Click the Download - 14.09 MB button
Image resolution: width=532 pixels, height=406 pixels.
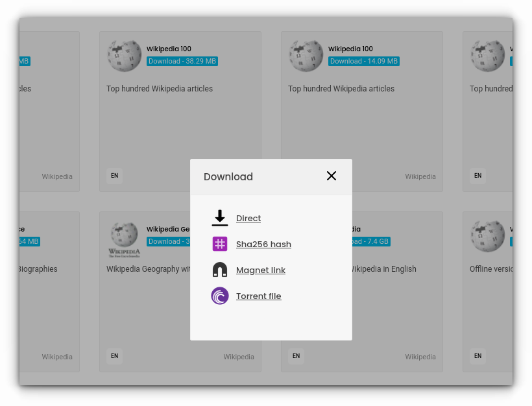point(364,61)
